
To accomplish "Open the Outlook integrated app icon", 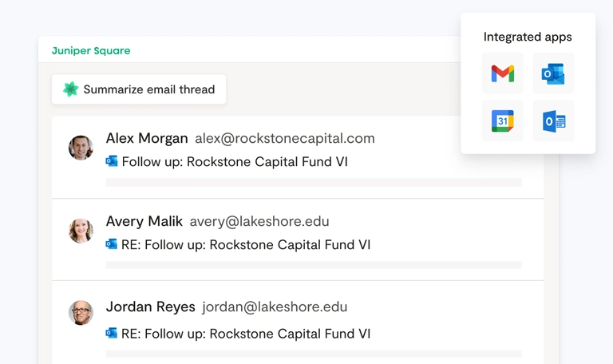I will (553, 74).
